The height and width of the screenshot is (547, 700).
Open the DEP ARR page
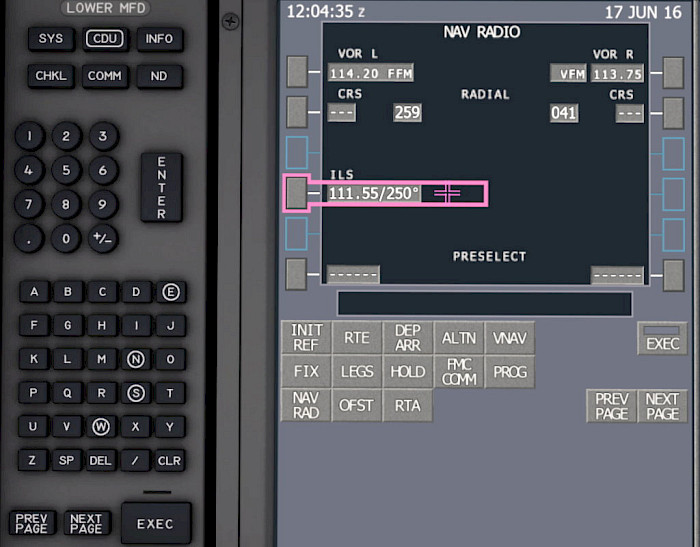pos(408,338)
